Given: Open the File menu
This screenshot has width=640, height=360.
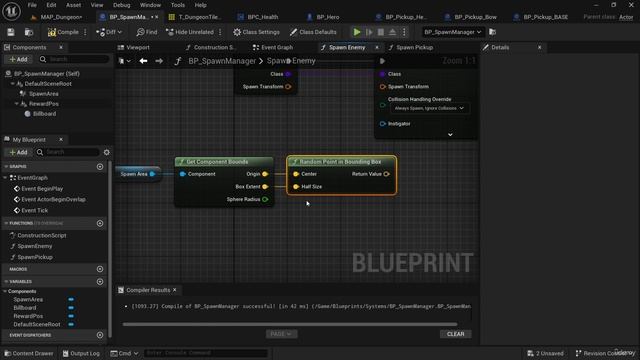Looking at the screenshot, I should 32,5.
